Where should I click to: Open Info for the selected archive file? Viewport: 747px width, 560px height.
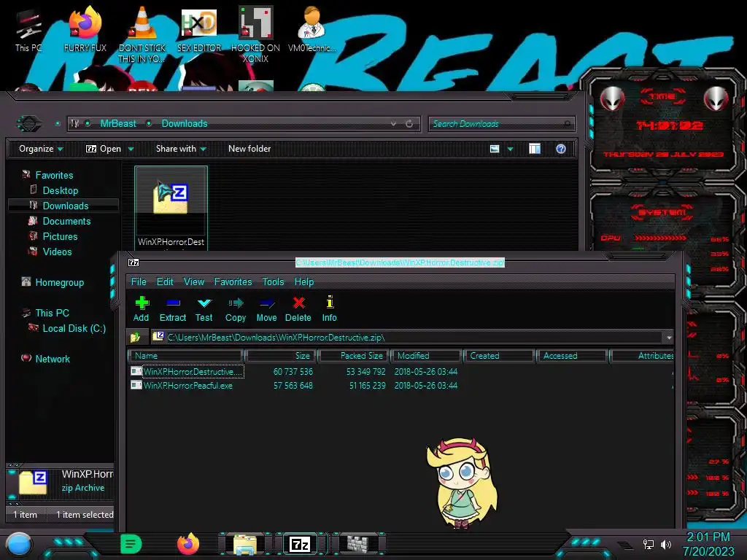tap(329, 308)
